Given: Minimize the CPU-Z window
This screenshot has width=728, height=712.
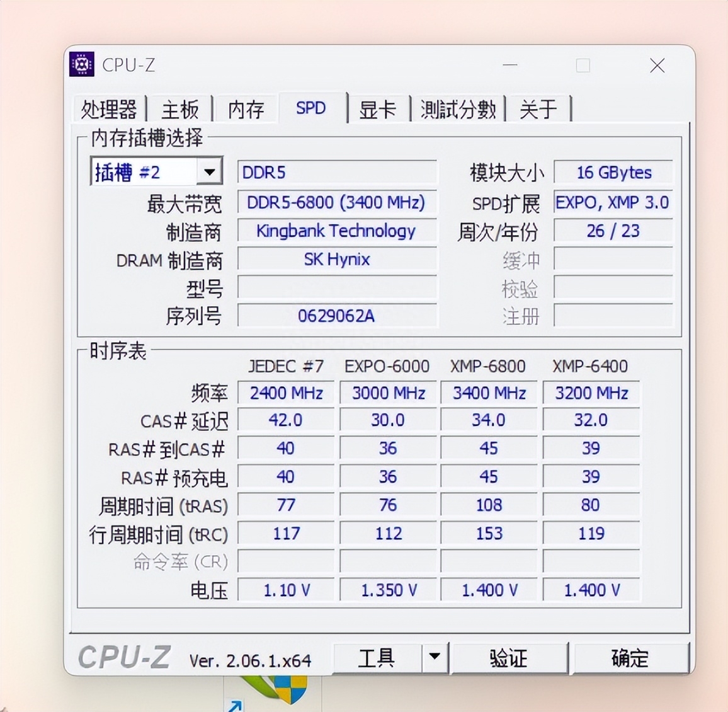Looking at the screenshot, I should 509,66.
